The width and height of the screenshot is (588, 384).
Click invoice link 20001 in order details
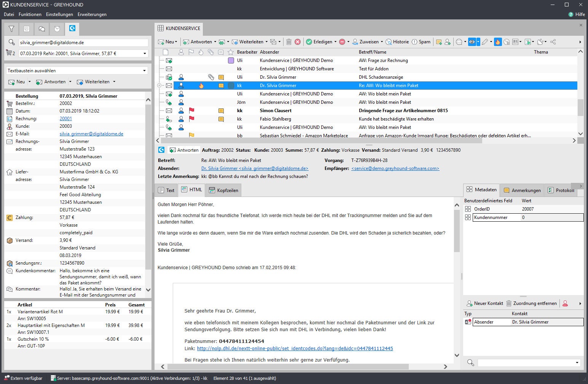coord(66,119)
